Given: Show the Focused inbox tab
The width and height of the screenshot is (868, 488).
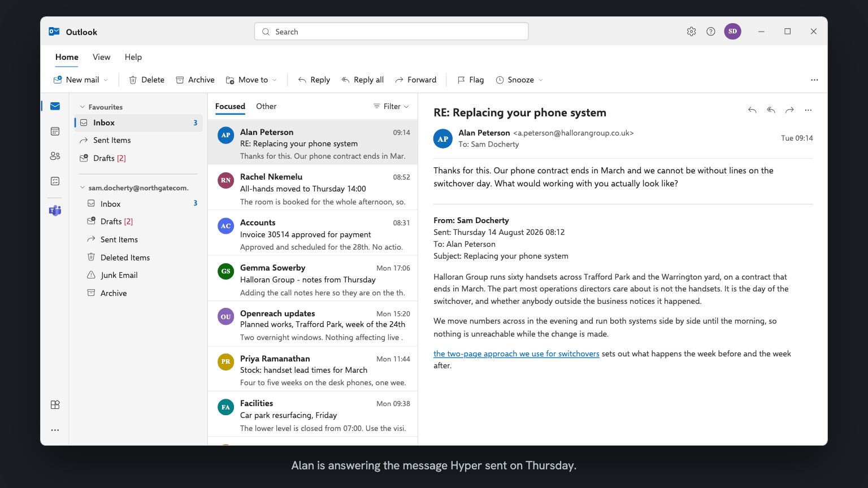Looking at the screenshot, I should tap(230, 106).
